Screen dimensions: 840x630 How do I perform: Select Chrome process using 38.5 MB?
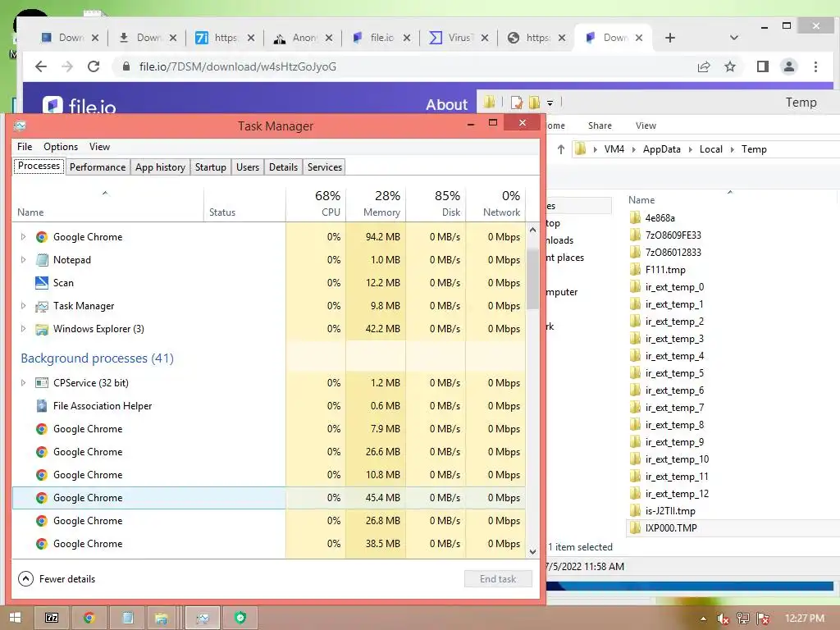click(269, 544)
